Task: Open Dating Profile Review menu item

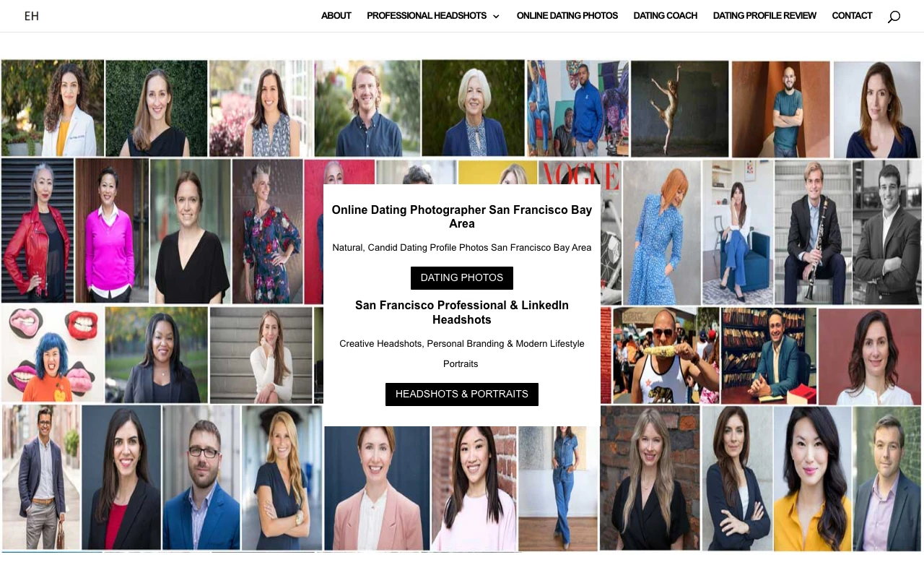Action: point(764,16)
